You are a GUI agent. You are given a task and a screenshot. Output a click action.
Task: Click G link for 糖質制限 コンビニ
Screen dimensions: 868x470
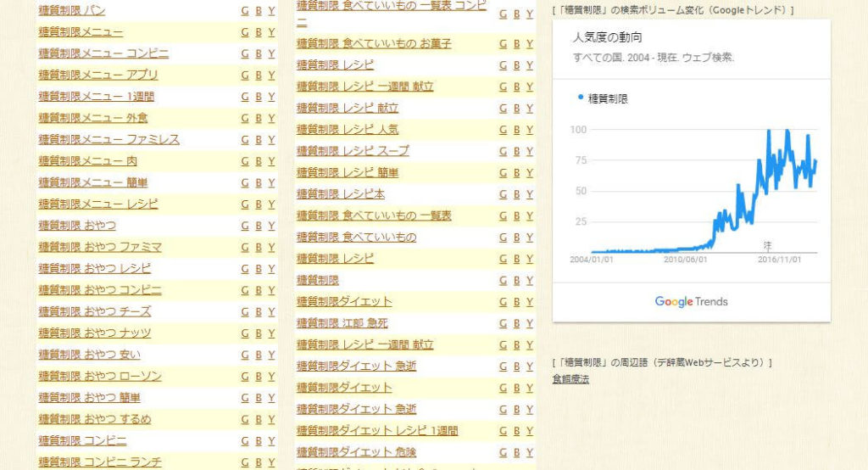245,441
